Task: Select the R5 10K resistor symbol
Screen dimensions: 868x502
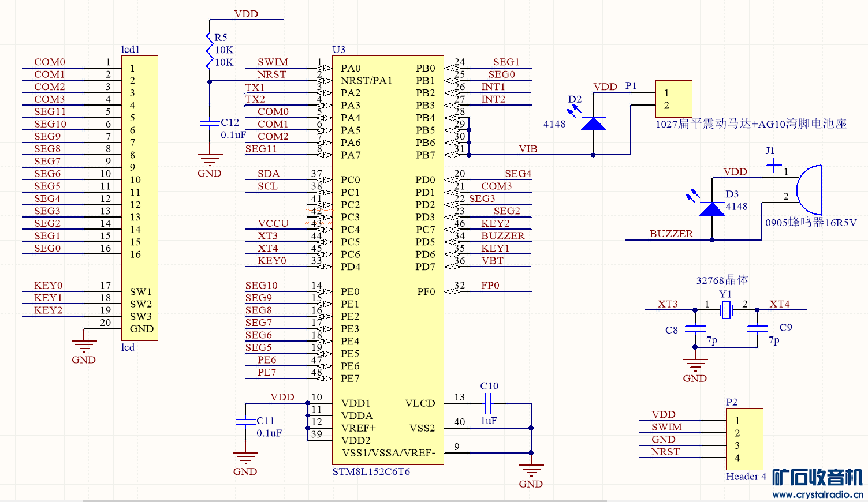Action: (x=210, y=50)
